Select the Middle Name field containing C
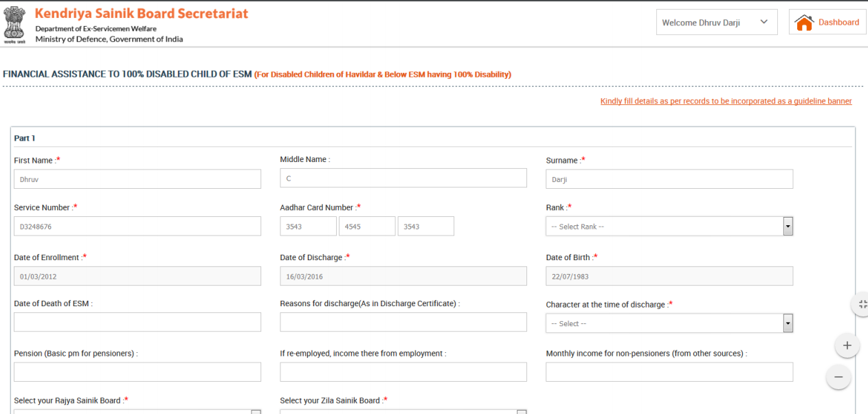This screenshot has width=868, height=414. pos(403,177)
